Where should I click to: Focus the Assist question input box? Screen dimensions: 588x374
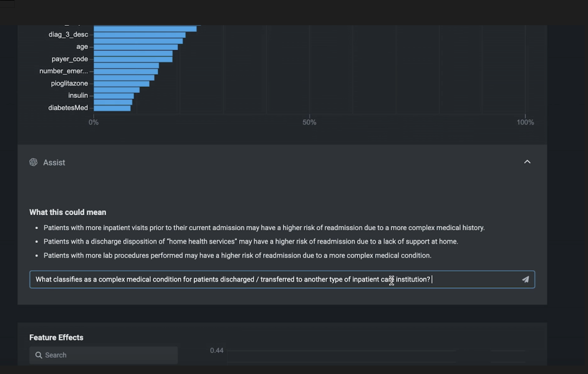(230, 279)
